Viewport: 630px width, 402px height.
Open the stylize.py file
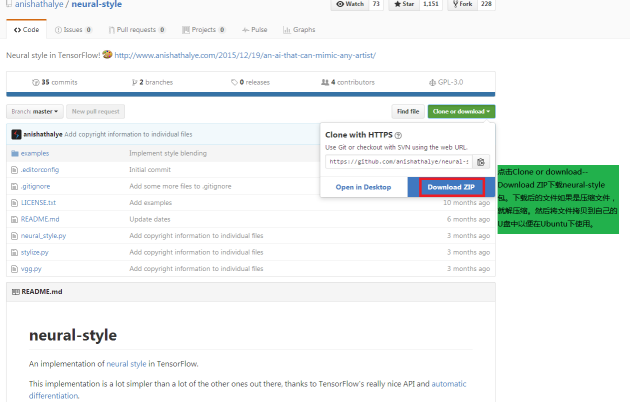[35, 252]
